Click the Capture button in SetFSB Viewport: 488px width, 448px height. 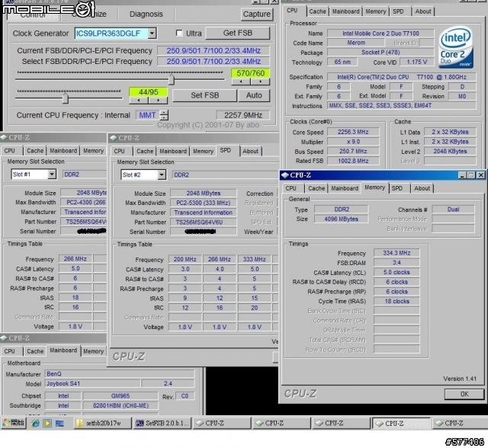pyautogui.click(x=257, y=14)
